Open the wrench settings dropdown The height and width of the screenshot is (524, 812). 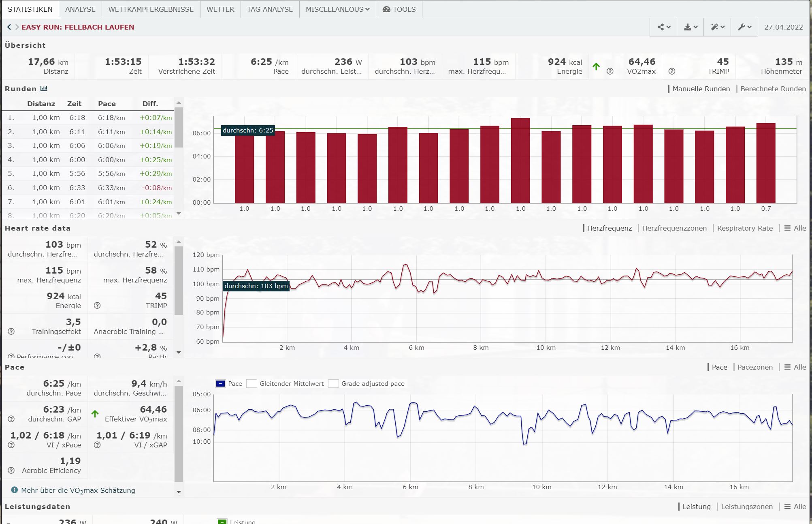(x=744, y=27)
